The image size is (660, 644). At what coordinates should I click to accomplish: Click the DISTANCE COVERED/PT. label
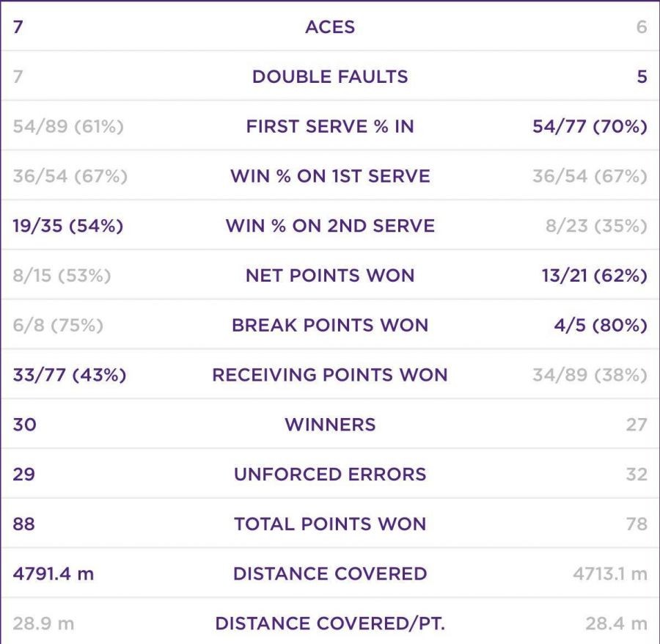(x=330, y=624)
